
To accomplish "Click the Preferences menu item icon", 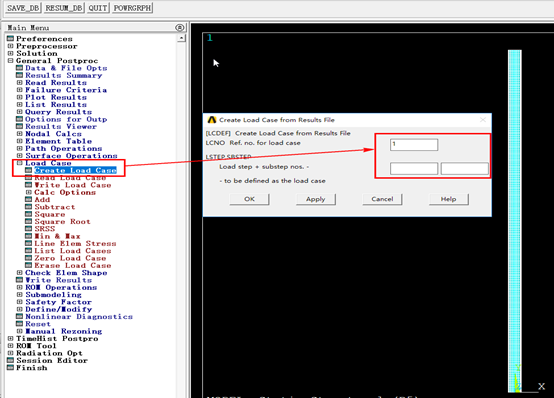I will [x=10, y=39].
